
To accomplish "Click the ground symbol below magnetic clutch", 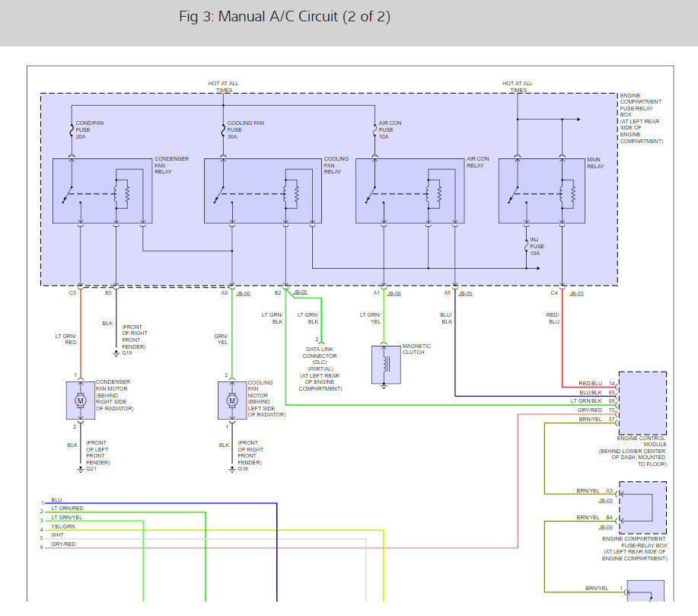I will tap(384, 387).
